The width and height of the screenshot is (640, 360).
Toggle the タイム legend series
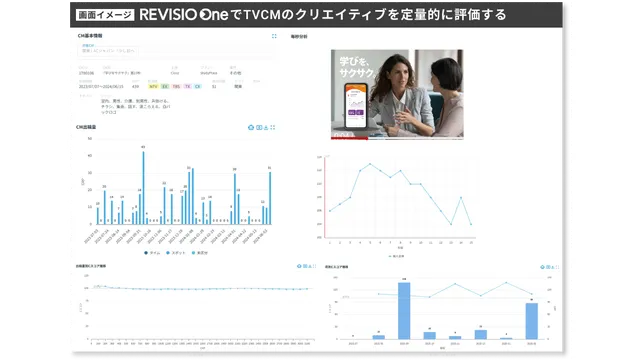[152, 253]
